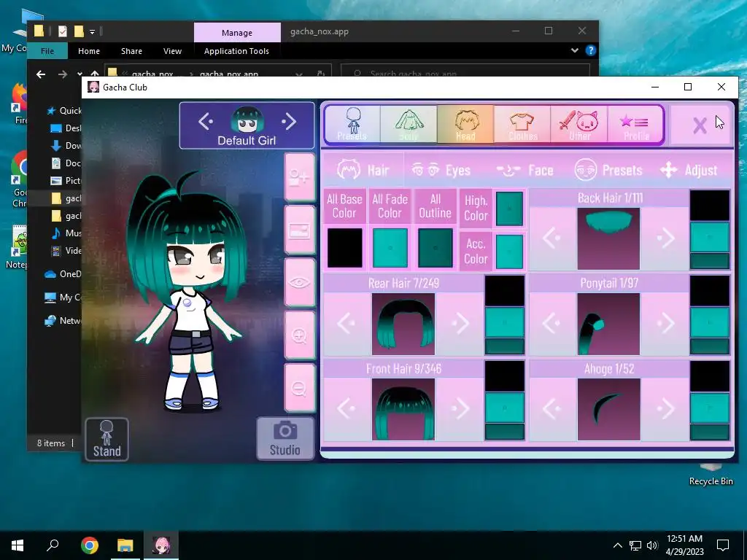Select the Front Hair black base swatch

click(505, 376)
